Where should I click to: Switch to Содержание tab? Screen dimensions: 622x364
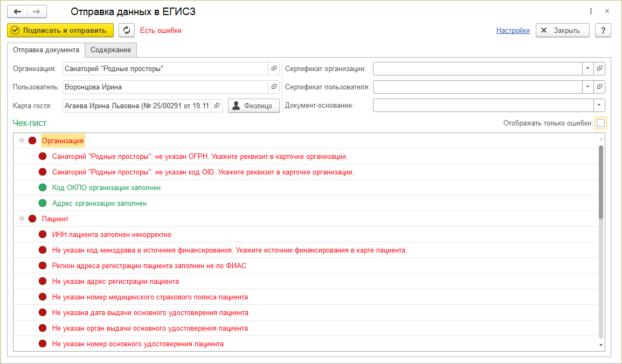pyautogui.click(x=110, y=50)
